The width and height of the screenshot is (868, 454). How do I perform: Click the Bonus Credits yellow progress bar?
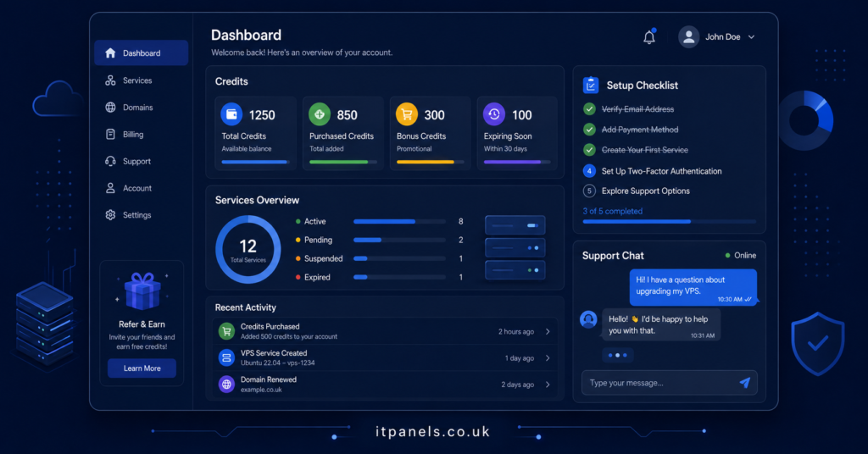coord(430,162)
